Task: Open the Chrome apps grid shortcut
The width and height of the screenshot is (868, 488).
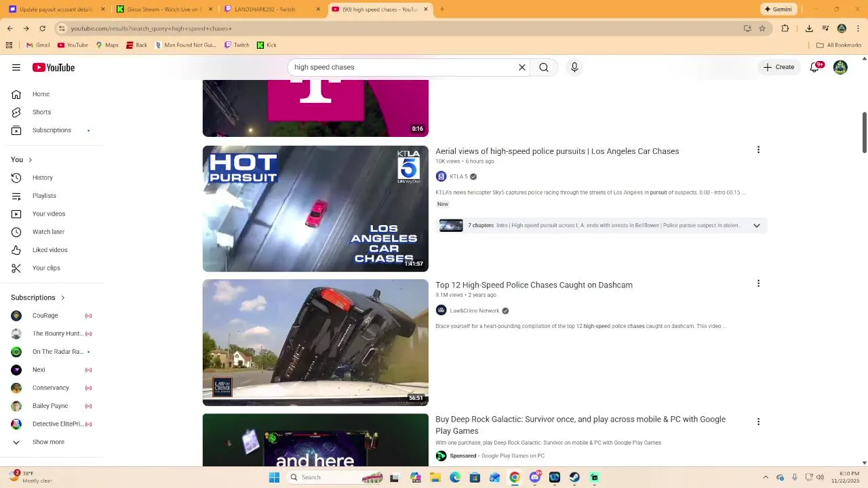Action: (x=9, y=45)
